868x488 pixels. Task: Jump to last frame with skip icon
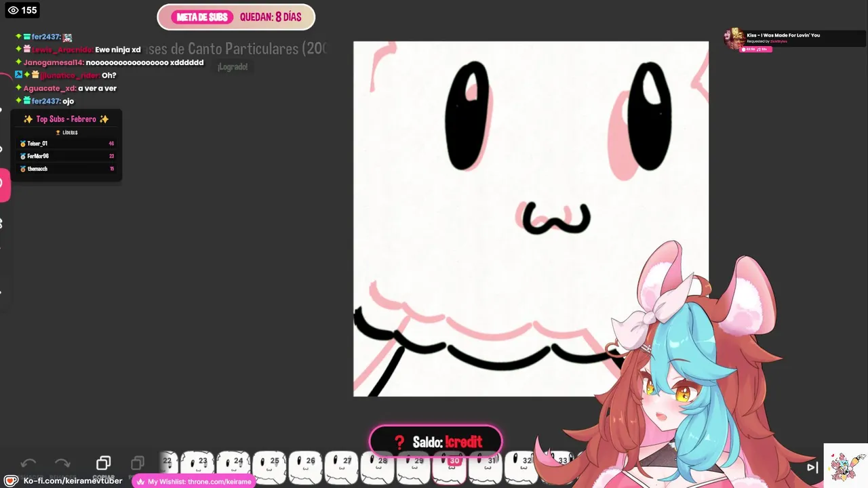pos(812,467)
